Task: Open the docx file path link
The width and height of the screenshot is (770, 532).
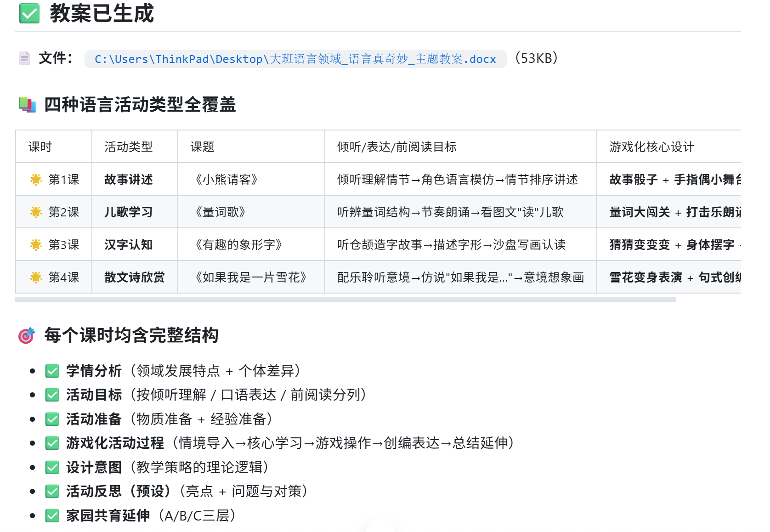Action: [295, 59]
